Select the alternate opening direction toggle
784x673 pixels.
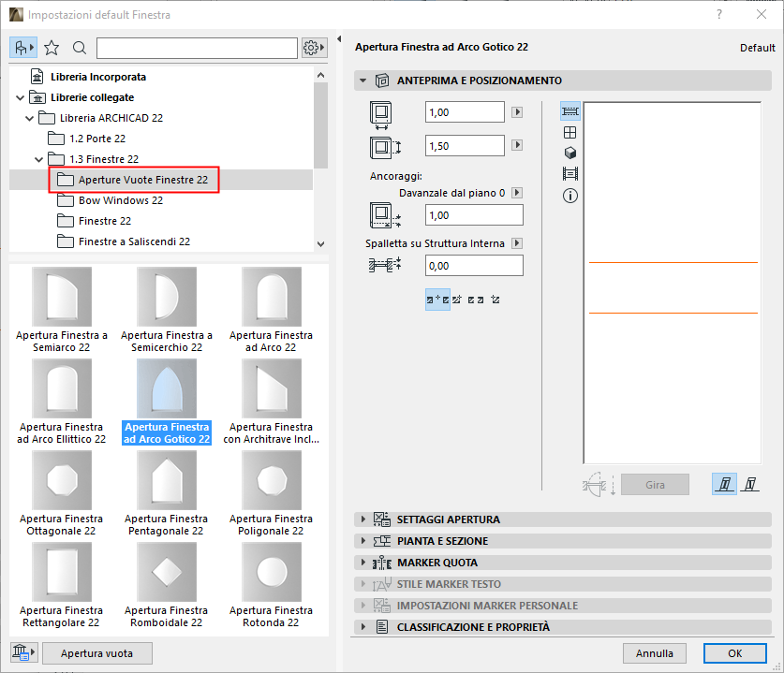coord(750,484)
